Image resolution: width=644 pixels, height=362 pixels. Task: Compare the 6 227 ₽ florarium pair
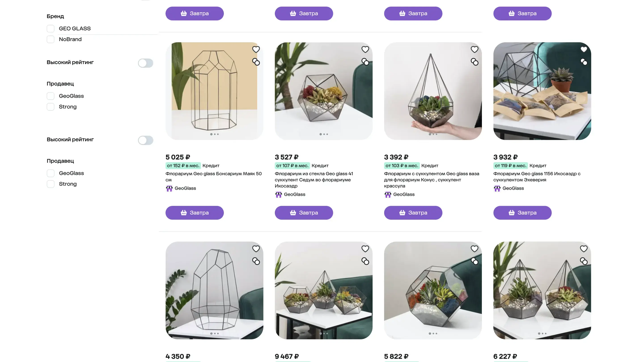pyautogui.click(x=583, y=261)
